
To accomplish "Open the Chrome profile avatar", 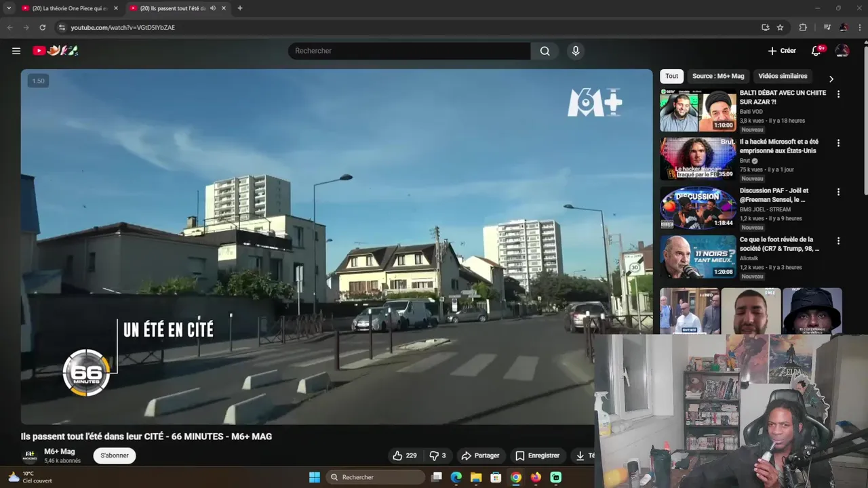I will 843,27.
